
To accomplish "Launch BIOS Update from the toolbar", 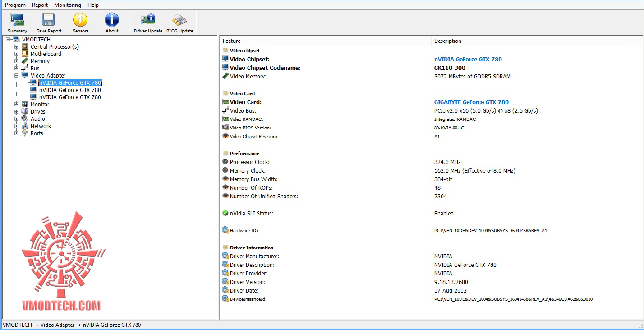I will (179, 23).
